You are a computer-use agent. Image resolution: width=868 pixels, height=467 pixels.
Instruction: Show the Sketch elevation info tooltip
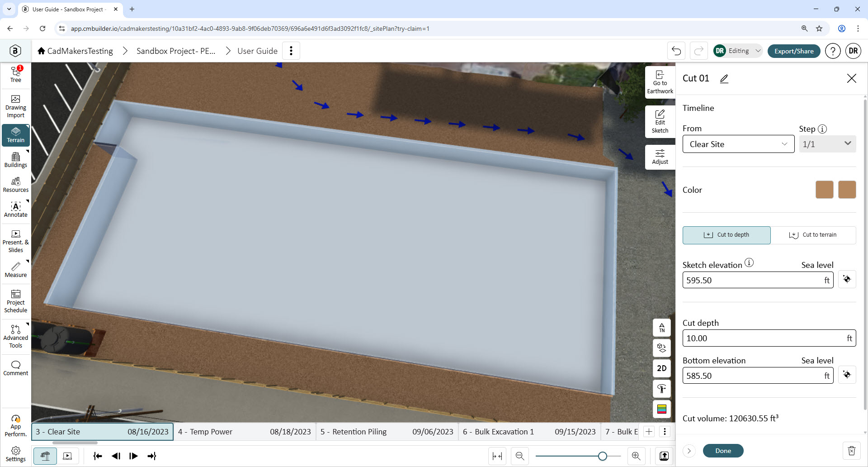pyautogui.click(x=749, y=262)
